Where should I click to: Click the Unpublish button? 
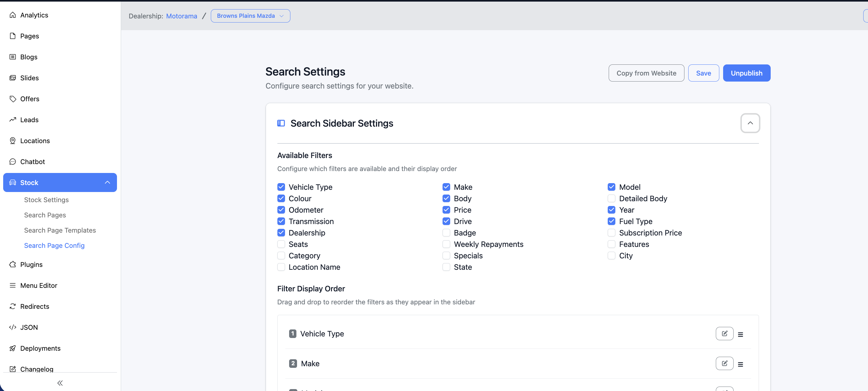click(746, 73)
